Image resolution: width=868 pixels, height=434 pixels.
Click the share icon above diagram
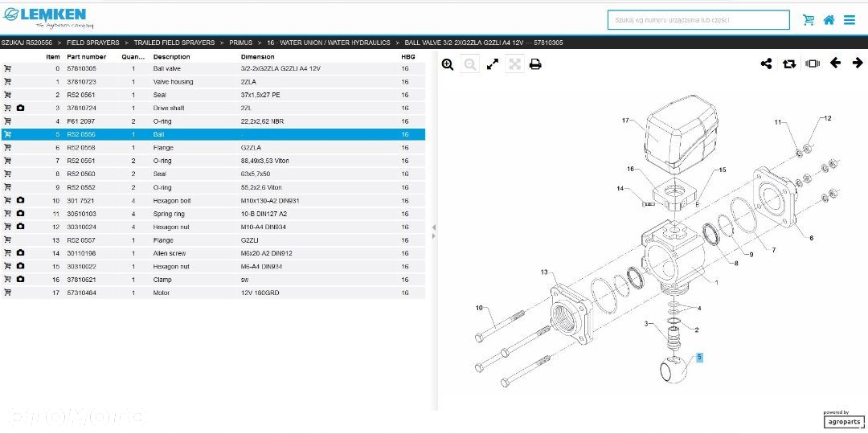766,63
